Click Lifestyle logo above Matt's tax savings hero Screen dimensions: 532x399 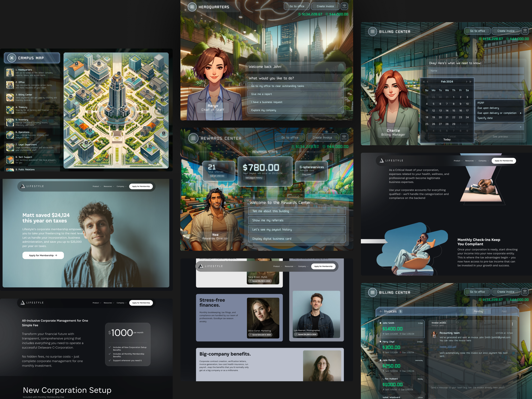coord(32,186)
